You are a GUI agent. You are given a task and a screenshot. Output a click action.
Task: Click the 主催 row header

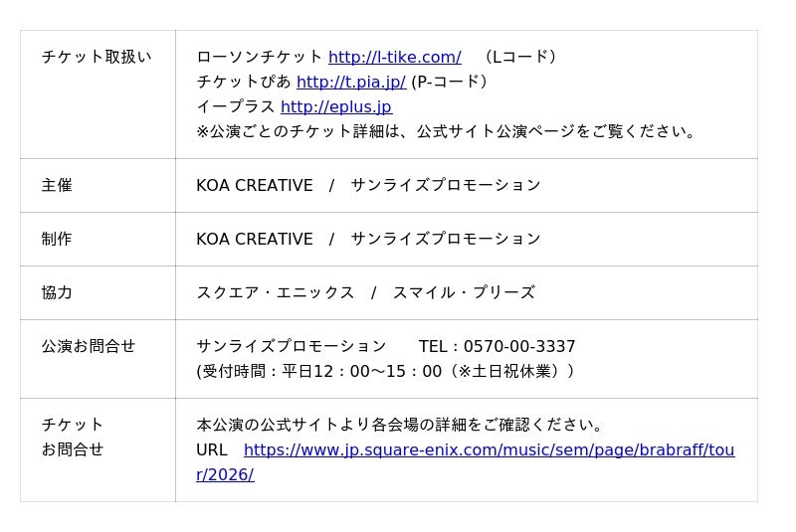point(57,186)
